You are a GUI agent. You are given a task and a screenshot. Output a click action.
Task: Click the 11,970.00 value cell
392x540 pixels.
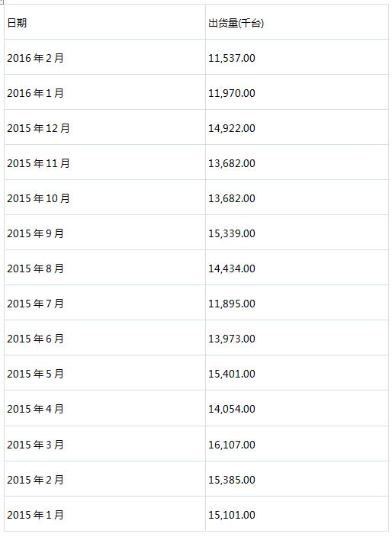tap(297, 92)
